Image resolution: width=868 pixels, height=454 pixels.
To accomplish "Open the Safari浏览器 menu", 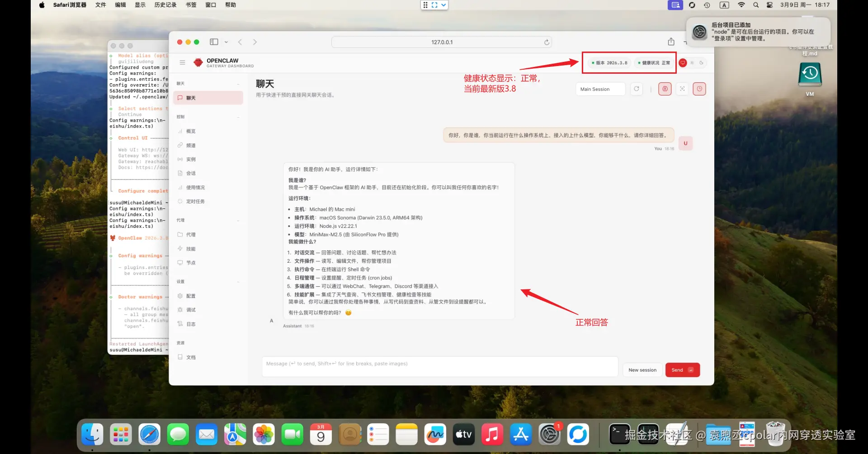I will click(x=70, y=5).
